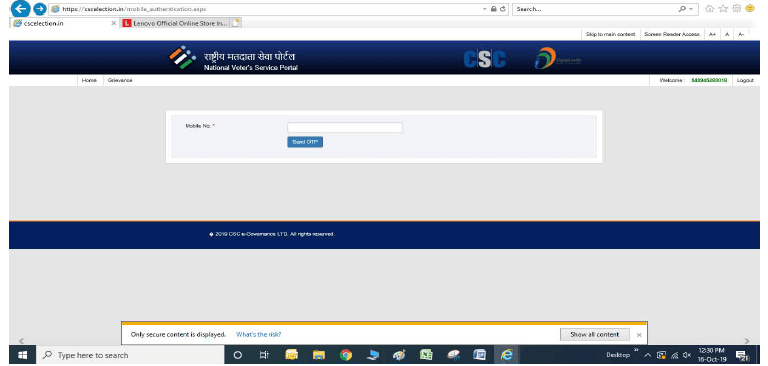This screenshot has height=366, width=768.
Task: Launch Google Chrome from the taskbar
Action: coord(346,355)
